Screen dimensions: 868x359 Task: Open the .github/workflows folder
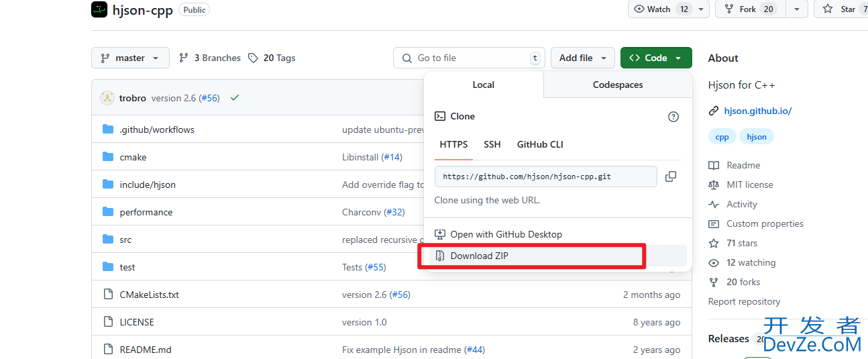tap(157, 130)
